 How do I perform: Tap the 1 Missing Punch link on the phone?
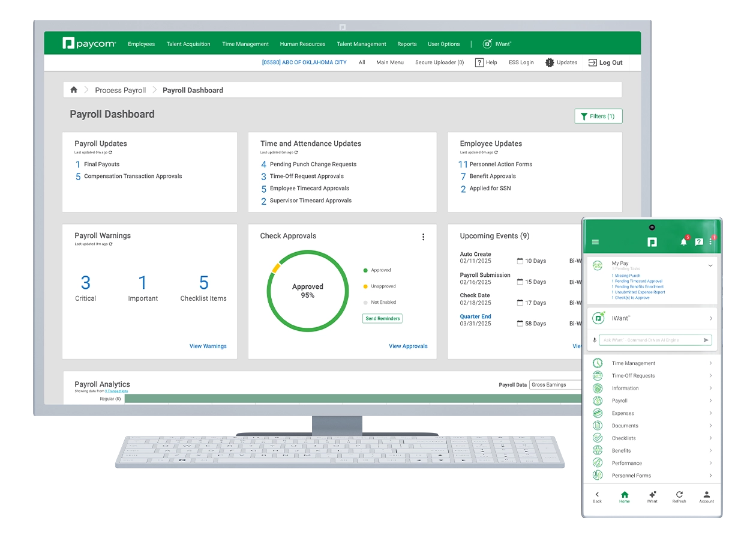(x=626, y=276)
